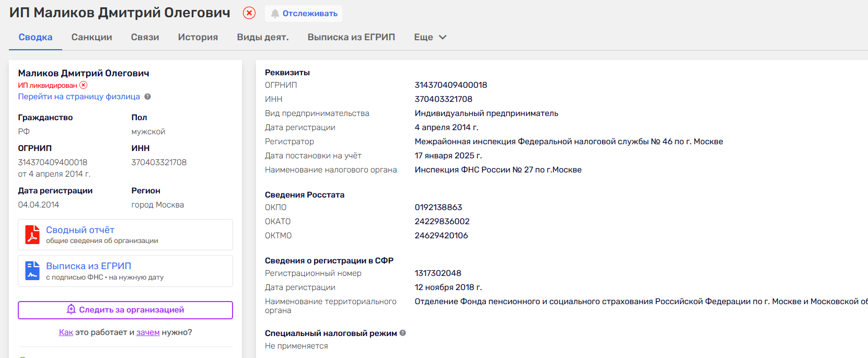Click Индивидуальный предприниматель value

coord(487,113)
